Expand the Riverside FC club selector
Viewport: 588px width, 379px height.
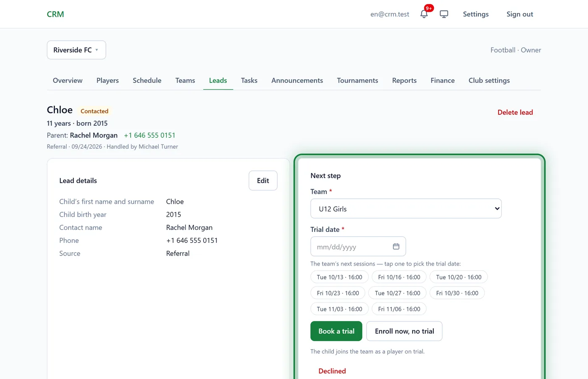pos(76,50)
